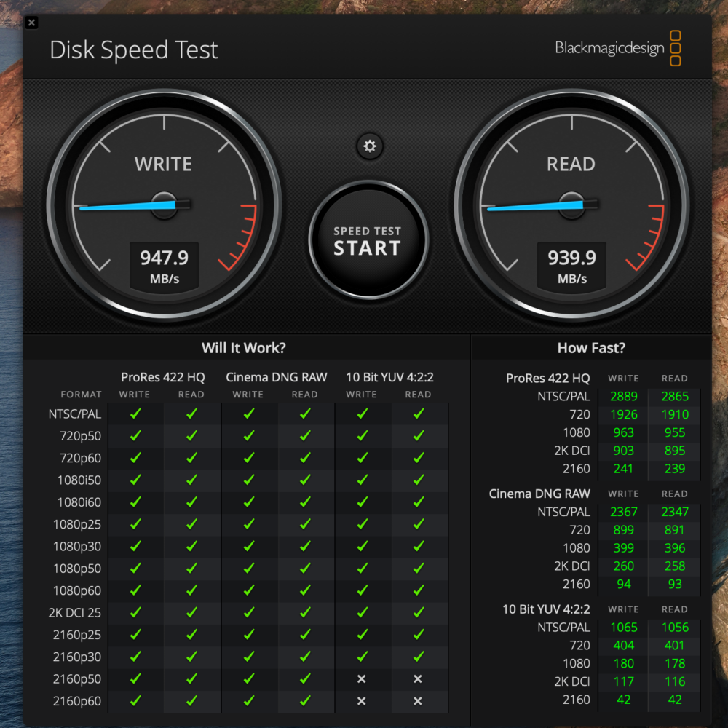Click the Disk Speed Test title
Screen dimensions: 728x728
(134, 50)
